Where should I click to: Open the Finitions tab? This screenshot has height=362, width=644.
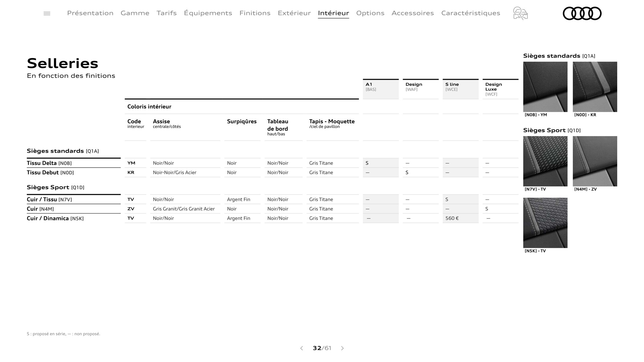(x=255, y=13)
